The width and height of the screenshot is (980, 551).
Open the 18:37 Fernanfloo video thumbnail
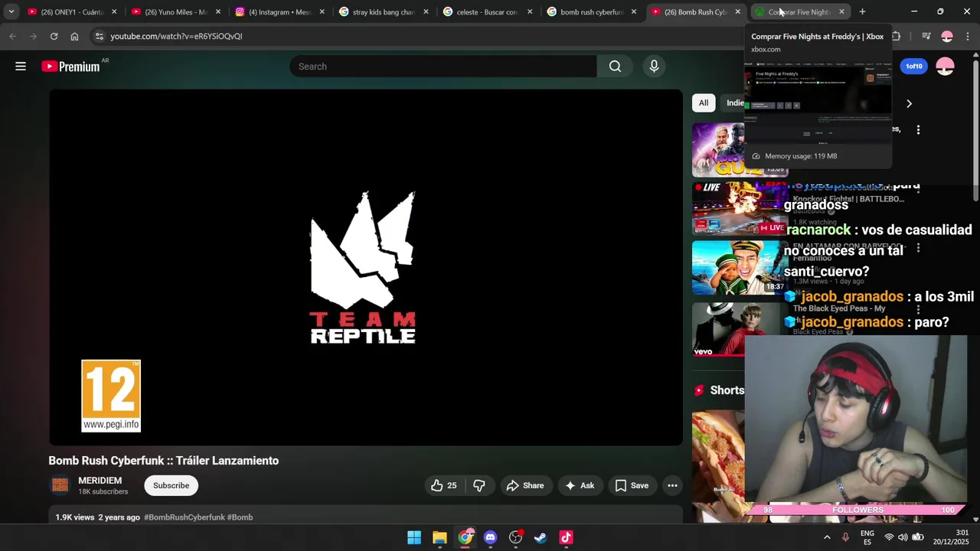point(740,268)
